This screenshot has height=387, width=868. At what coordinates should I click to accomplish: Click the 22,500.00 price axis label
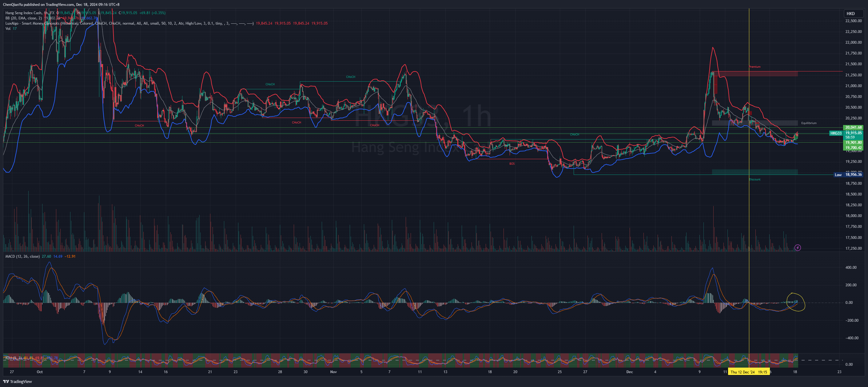click(854, 21)
